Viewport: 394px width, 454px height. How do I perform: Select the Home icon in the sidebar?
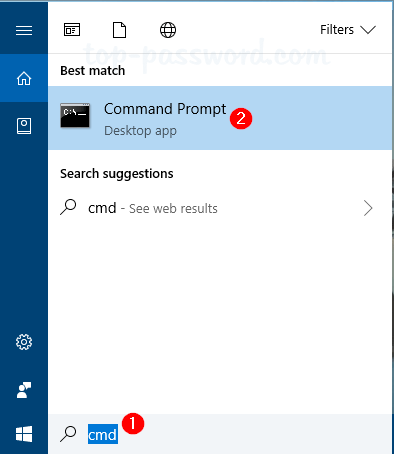(24, 78)
